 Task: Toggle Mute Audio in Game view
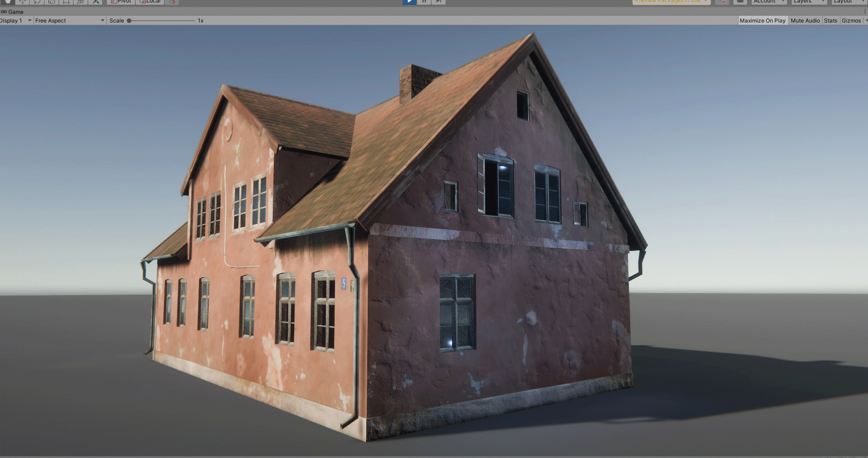805,21
